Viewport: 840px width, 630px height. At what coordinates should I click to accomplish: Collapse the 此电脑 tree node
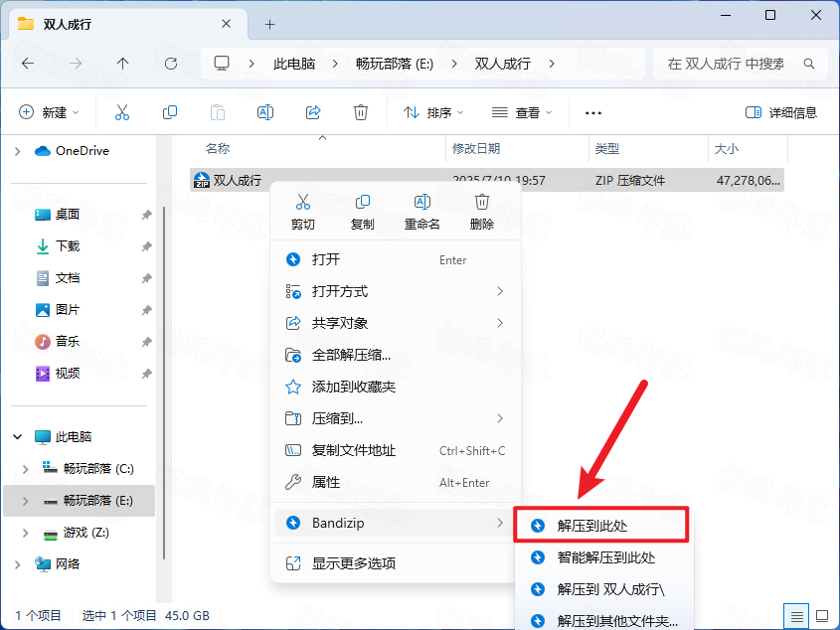click(x=18, y=436)
